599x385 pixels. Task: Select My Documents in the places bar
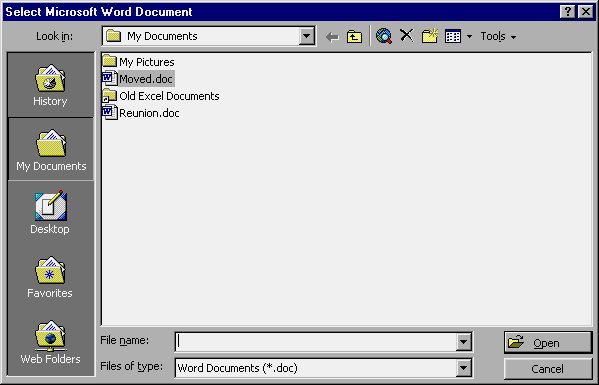pos(50,149)
